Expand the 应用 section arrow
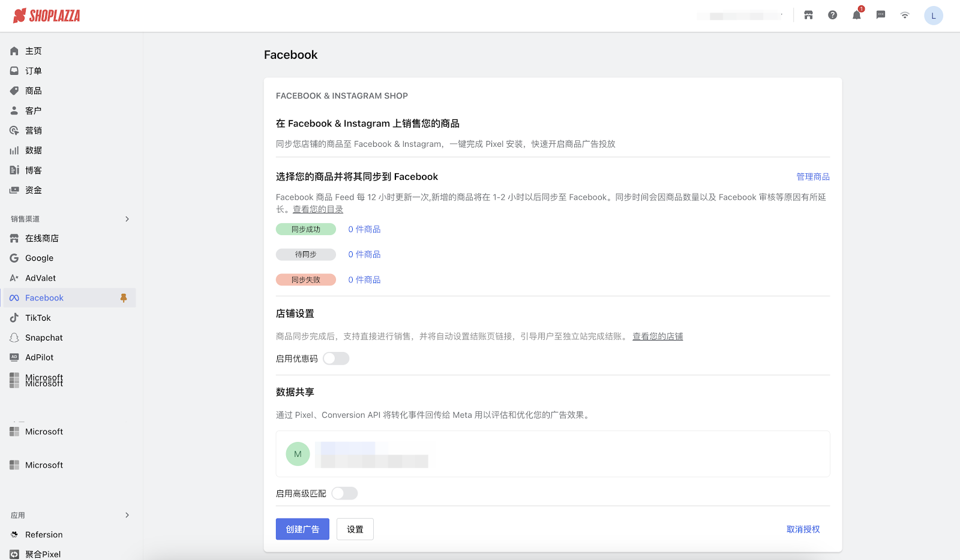 [127, 515]
